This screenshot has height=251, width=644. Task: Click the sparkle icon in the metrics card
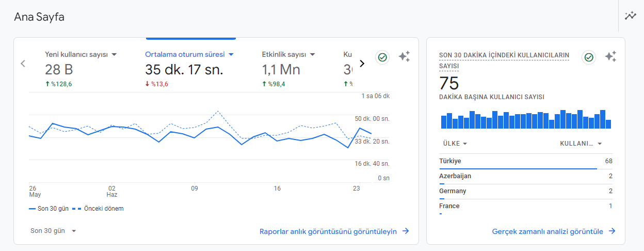click(x=404, y=57)
